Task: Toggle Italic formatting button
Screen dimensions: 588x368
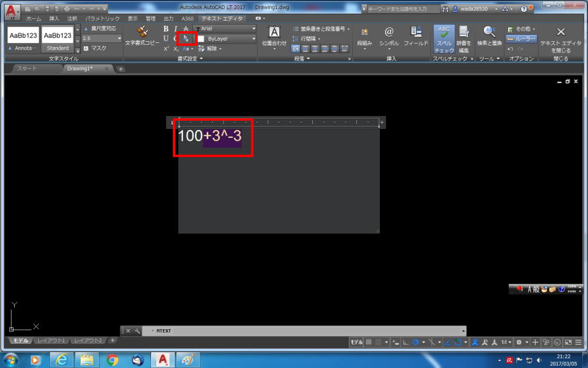Action: (175, 29)
